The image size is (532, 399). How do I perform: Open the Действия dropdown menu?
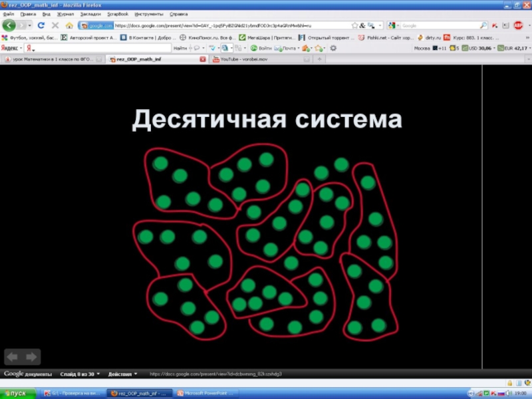point(118,374)
